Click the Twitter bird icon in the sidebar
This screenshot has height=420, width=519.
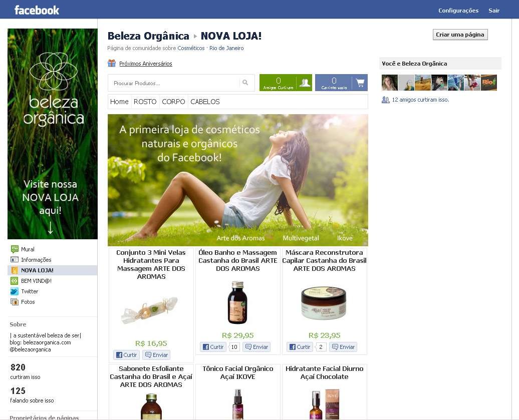click(x=15, y=291)
